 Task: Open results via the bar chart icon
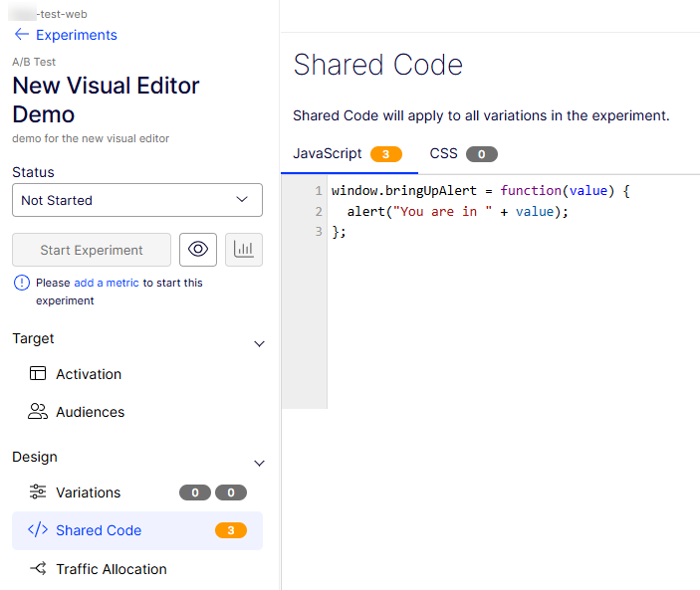244,250
